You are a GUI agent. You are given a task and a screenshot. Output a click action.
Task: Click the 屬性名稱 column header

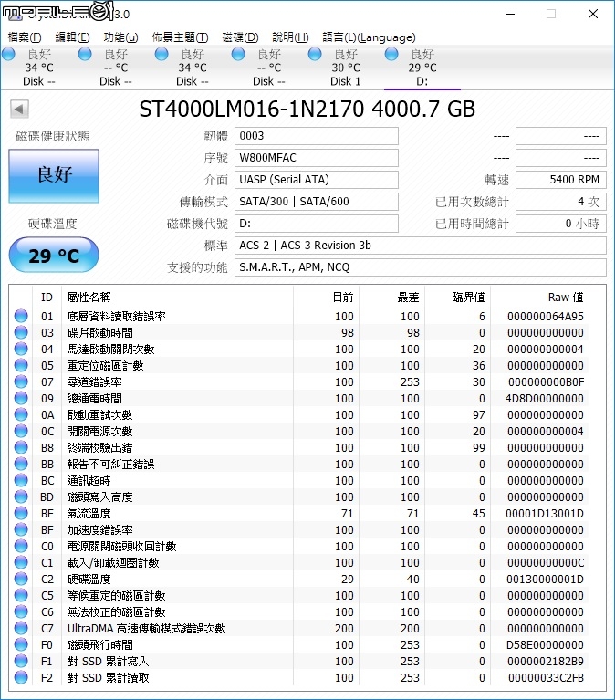[x=89, y=297]
